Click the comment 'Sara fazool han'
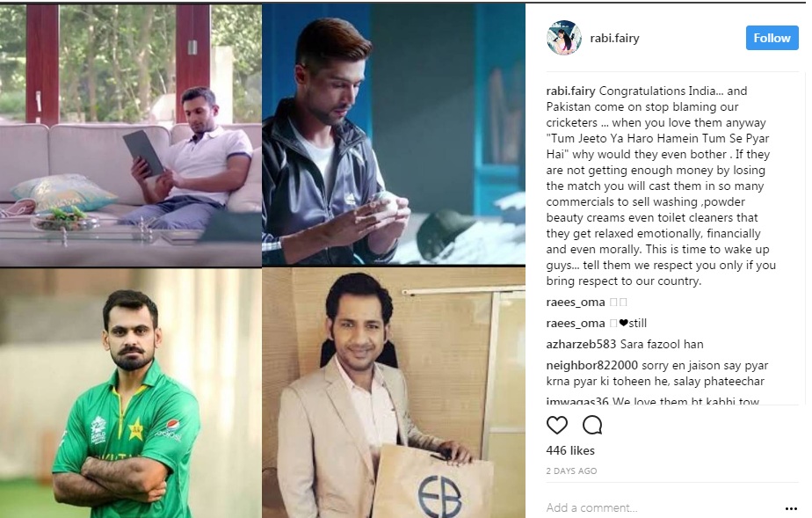Viewport: 812px width, 518px height. 662,344
